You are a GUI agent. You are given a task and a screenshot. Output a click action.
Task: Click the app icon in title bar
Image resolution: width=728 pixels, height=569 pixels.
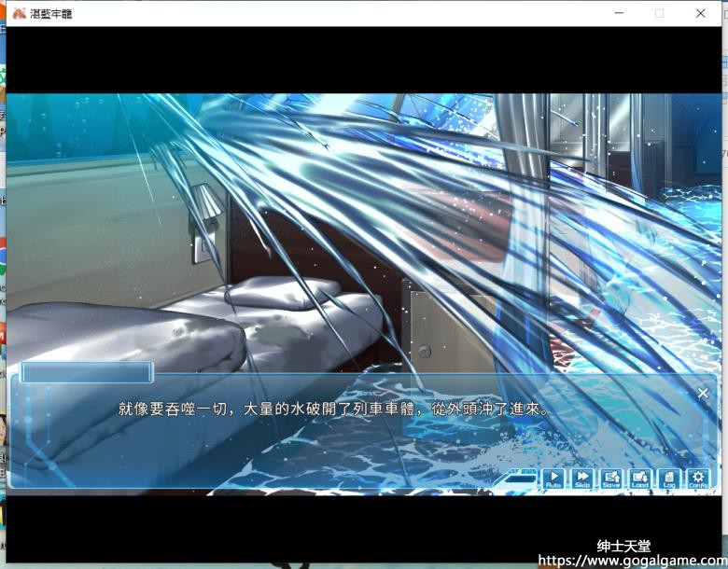click(x=20, y=13)
